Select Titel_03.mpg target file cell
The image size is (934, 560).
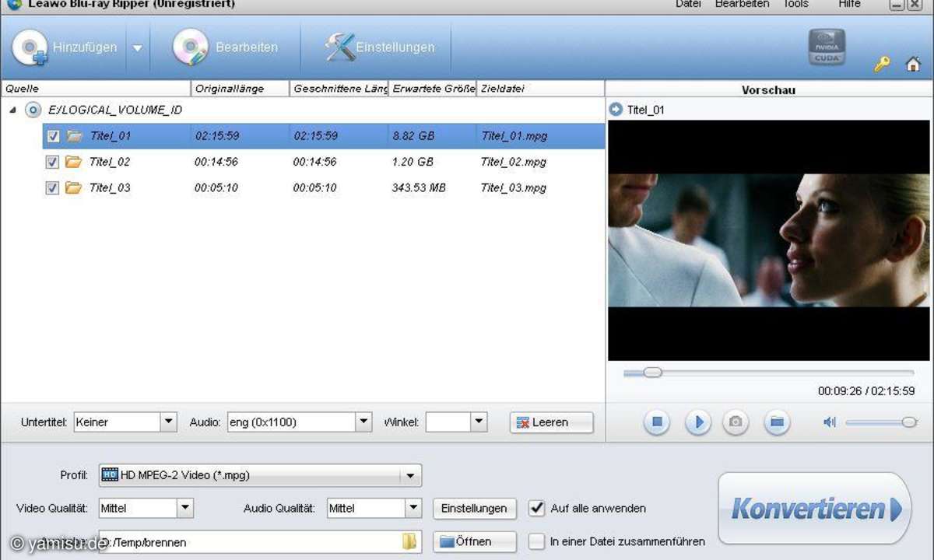point(514,187)
